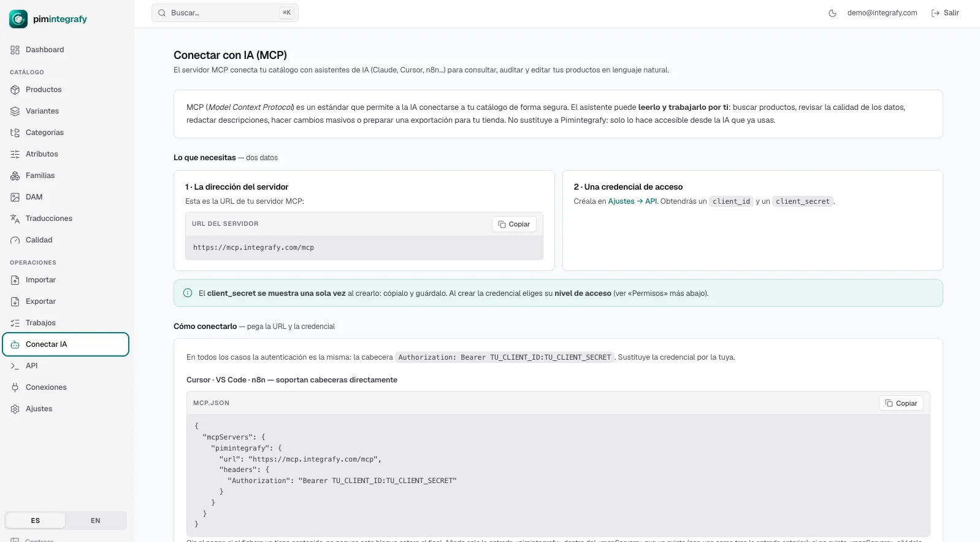Click the DAM image icon
The width and height of the screenshot is (980, 542).
pyautogui.click(x=15, y=197)
